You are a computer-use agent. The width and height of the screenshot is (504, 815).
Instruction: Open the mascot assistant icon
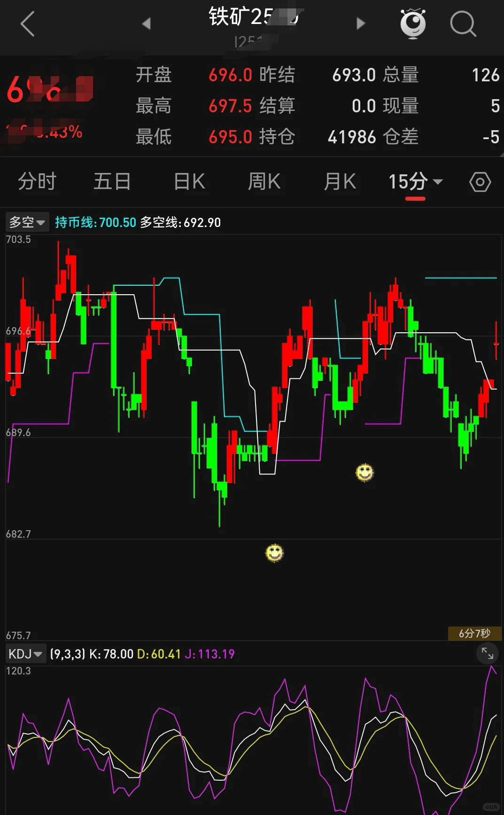413,24
